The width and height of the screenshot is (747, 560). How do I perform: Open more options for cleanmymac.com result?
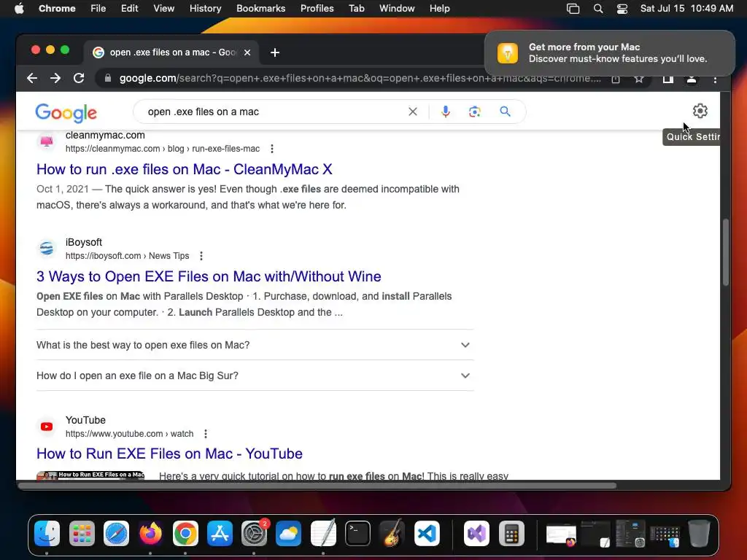pyautogui.click(x=272, y=149)
